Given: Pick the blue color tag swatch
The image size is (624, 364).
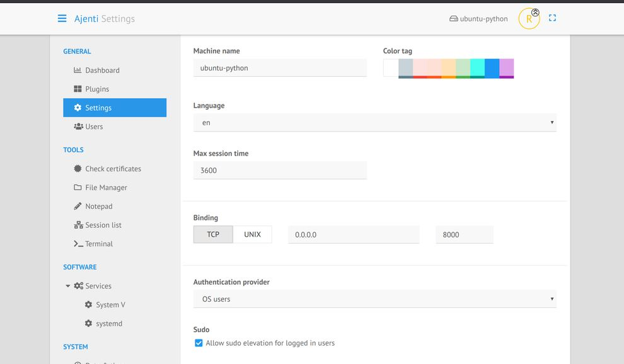Looking at the screenshot, I should (491, 67).
